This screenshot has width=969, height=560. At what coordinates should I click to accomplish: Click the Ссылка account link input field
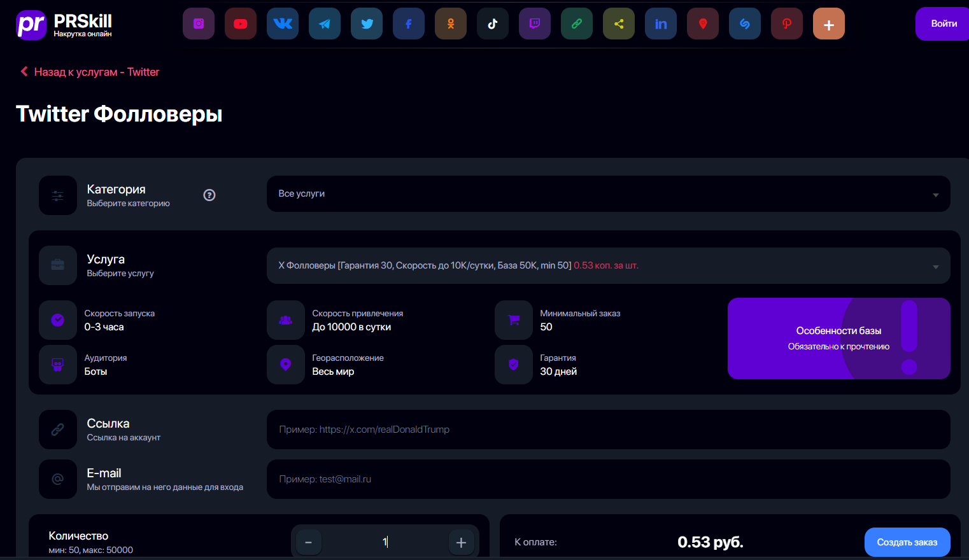tap(609, 430)
